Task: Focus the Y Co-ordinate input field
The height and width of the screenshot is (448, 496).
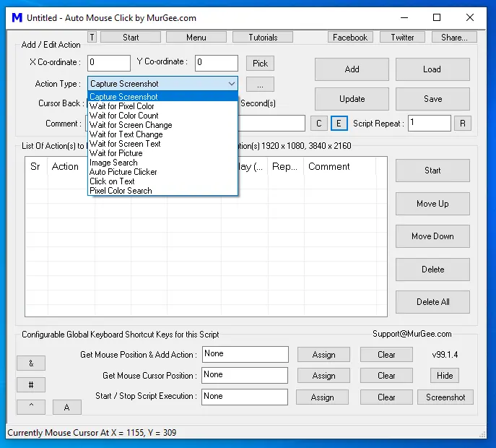Action: coord(217,63)
